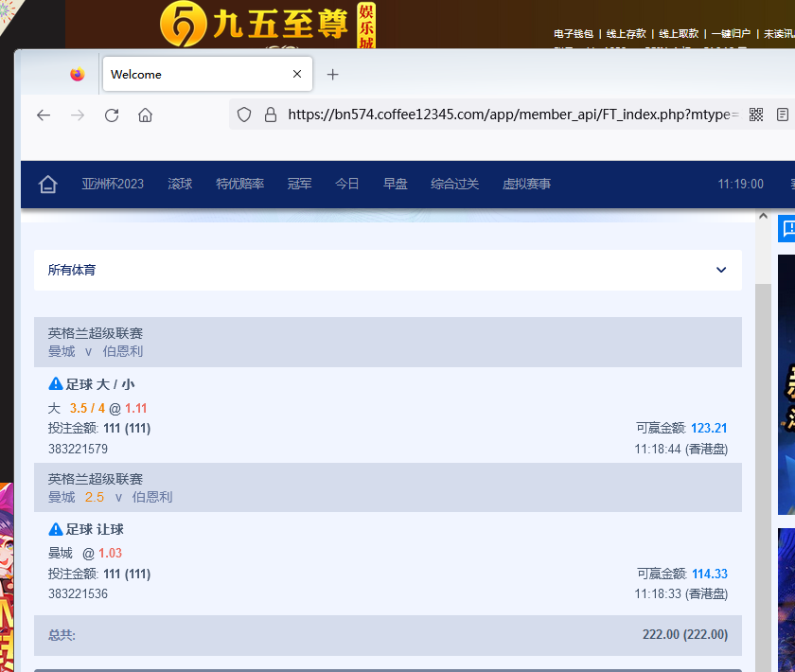Click the URL address field
This screenshot has width=795, height=672.
tap(513, 115)
